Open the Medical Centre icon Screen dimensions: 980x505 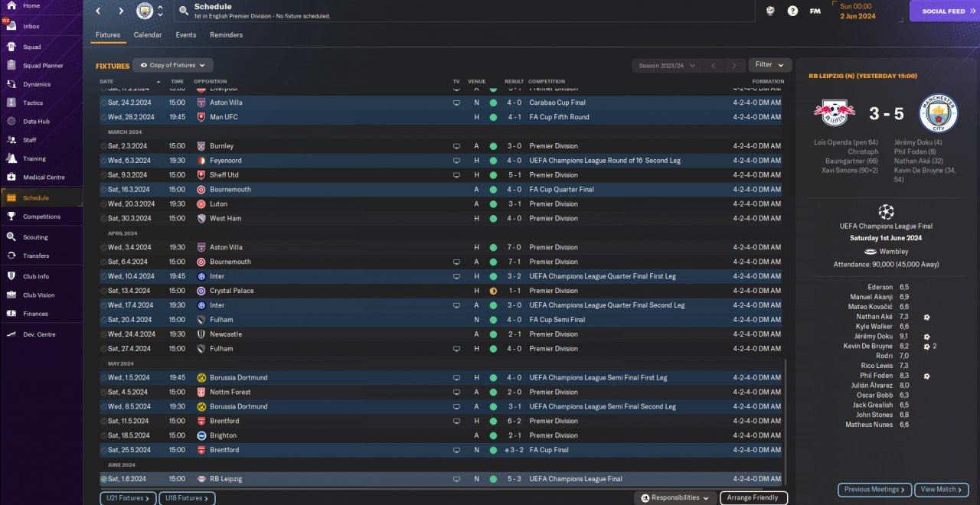pos(11,177)
